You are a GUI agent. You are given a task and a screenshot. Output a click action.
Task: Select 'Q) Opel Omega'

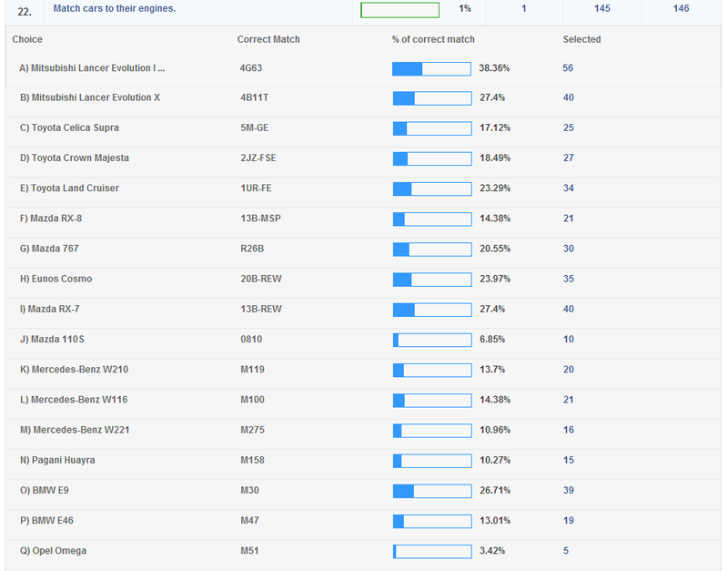tap(53, 551)
